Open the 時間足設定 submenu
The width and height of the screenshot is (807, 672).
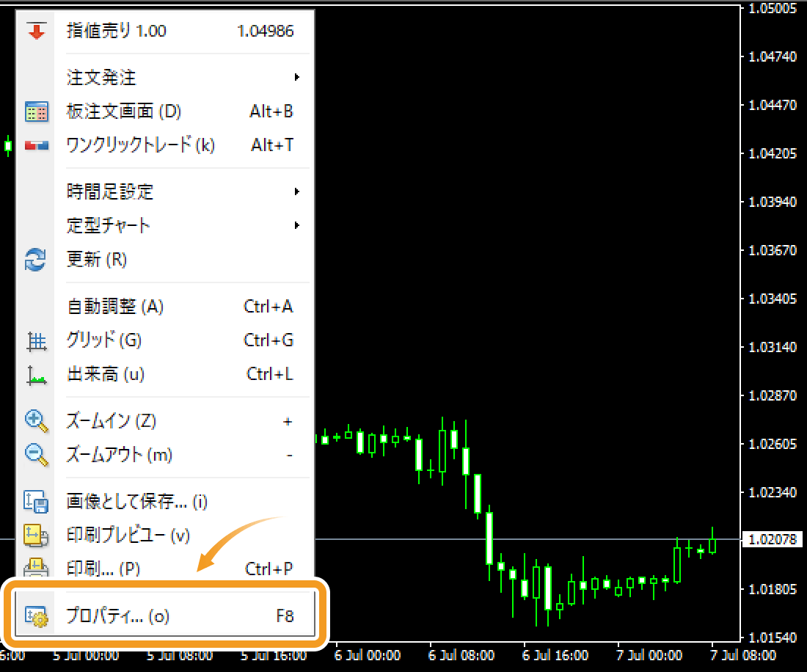[x=164, y=192]
